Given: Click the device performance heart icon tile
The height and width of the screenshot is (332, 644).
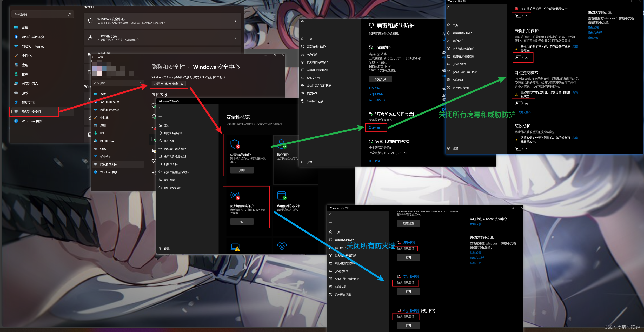Looking at the screenshot, I should pos(282,246).
